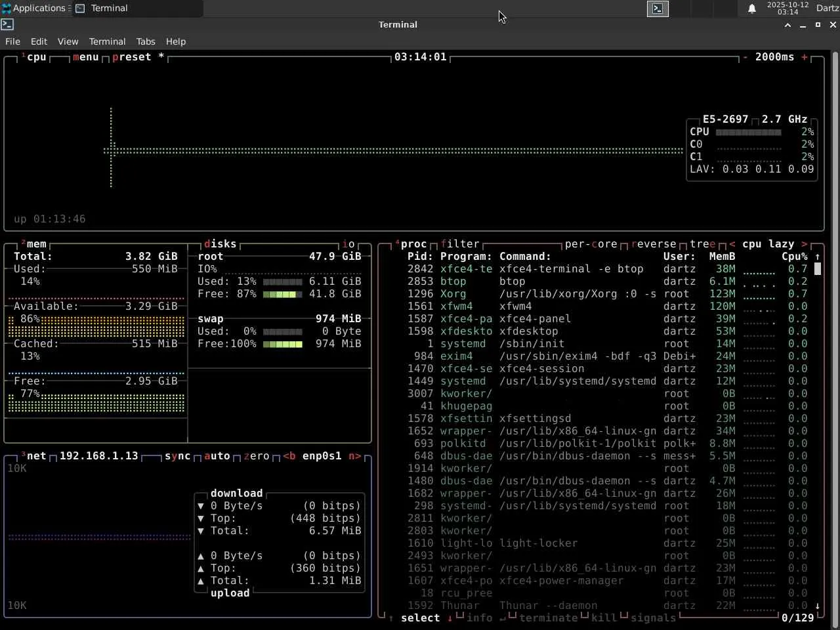
Task: Open the terminal window menu icon
Action: point(7,24)
